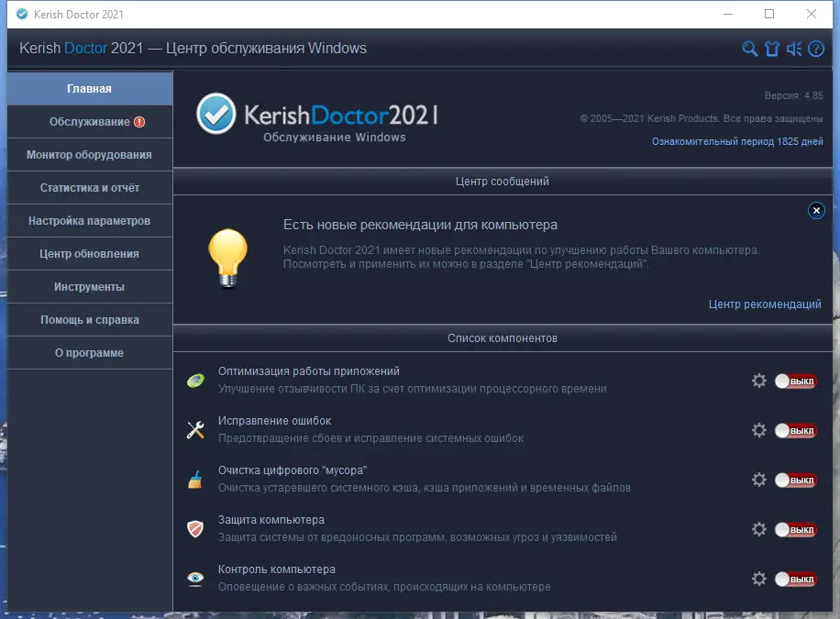Open the Центр рекомендаций link

click(768, 304)
